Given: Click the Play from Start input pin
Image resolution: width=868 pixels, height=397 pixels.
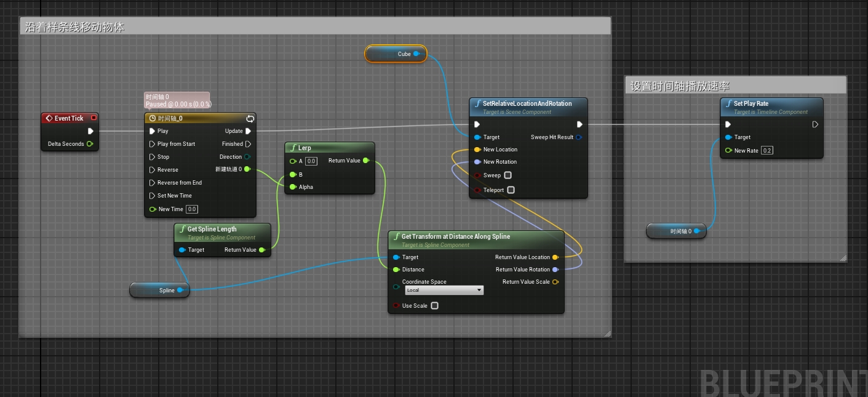Looking at the screenshot, I should [x=153, y=144].
